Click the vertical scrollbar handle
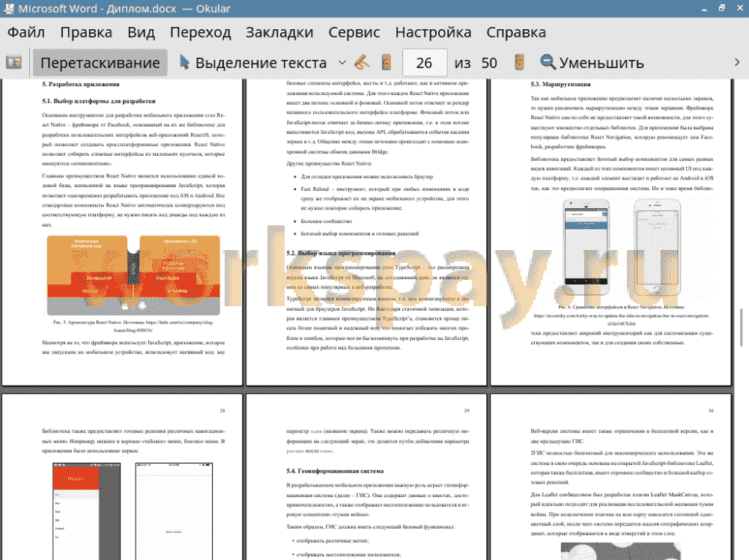The height and width of the screenshot is (560, 749). pos(742,326)
